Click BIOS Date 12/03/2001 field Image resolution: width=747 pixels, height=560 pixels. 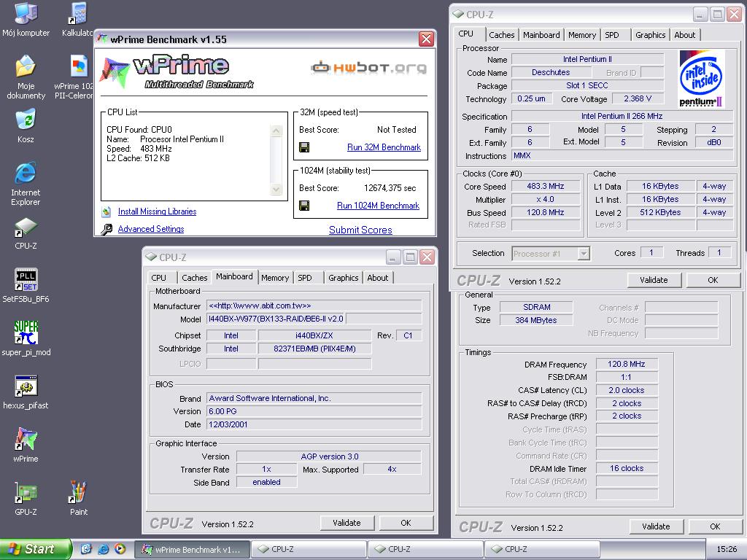(x=314, y=424)
